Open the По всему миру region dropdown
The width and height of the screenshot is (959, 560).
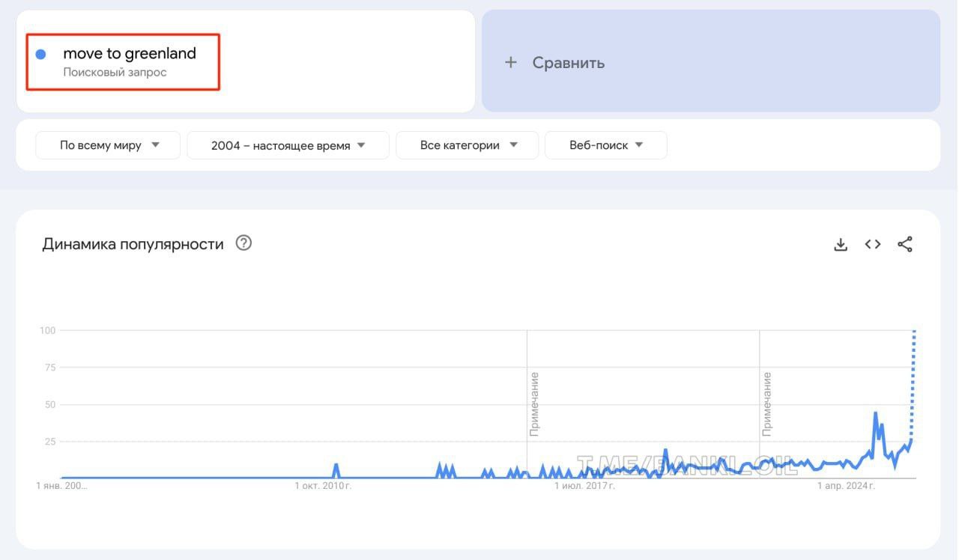click(109, 145)
